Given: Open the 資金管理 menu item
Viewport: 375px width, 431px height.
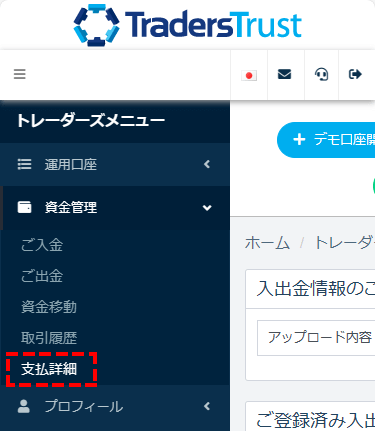Looking at the screenshot, I should (115, 208).
